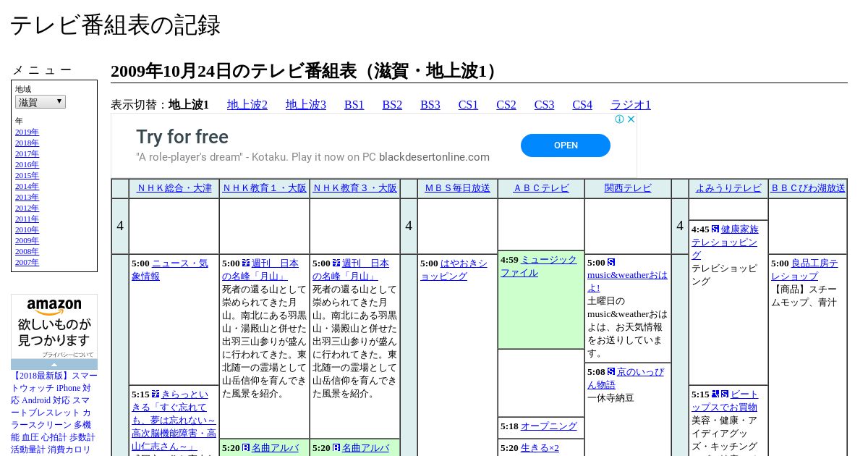868x456 pixels.
Task: Open year 2012年 in the menu
Action: tap(27, 208)
